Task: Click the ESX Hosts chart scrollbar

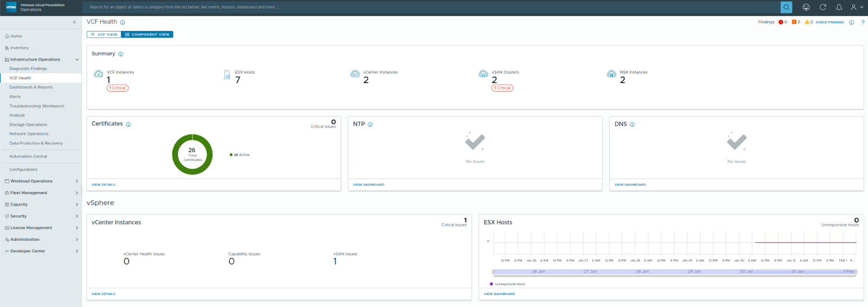Action: (x=674, y=276)
